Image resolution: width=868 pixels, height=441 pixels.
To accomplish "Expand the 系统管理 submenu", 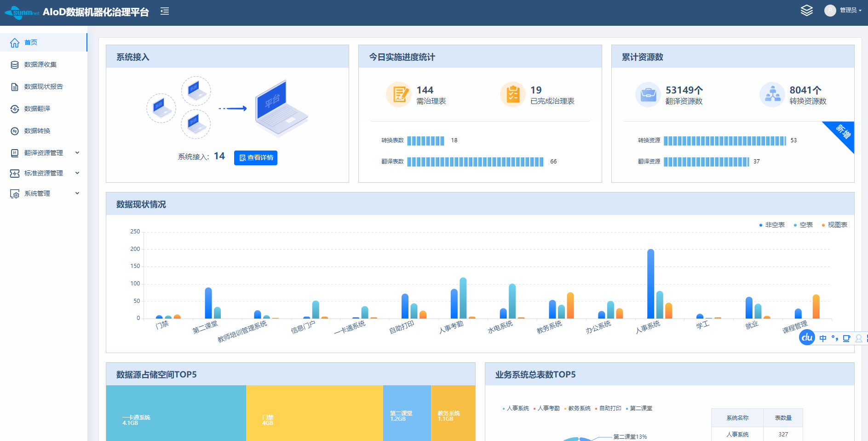I will click(x=77, y=193).
